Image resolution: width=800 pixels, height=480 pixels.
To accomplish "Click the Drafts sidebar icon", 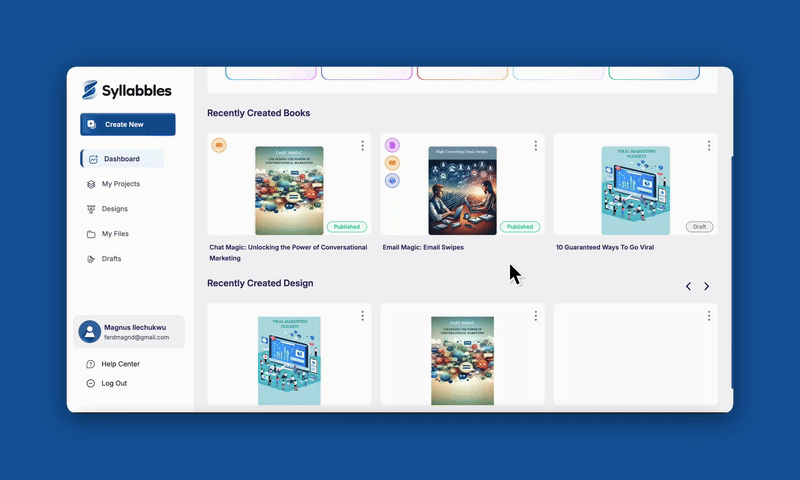I will click(92, 259).
